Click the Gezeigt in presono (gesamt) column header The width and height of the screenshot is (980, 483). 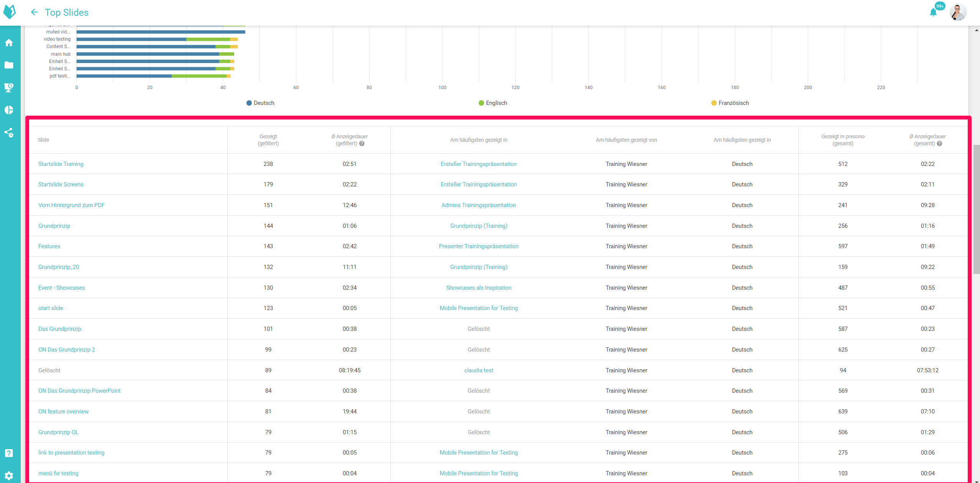(843, 140)
